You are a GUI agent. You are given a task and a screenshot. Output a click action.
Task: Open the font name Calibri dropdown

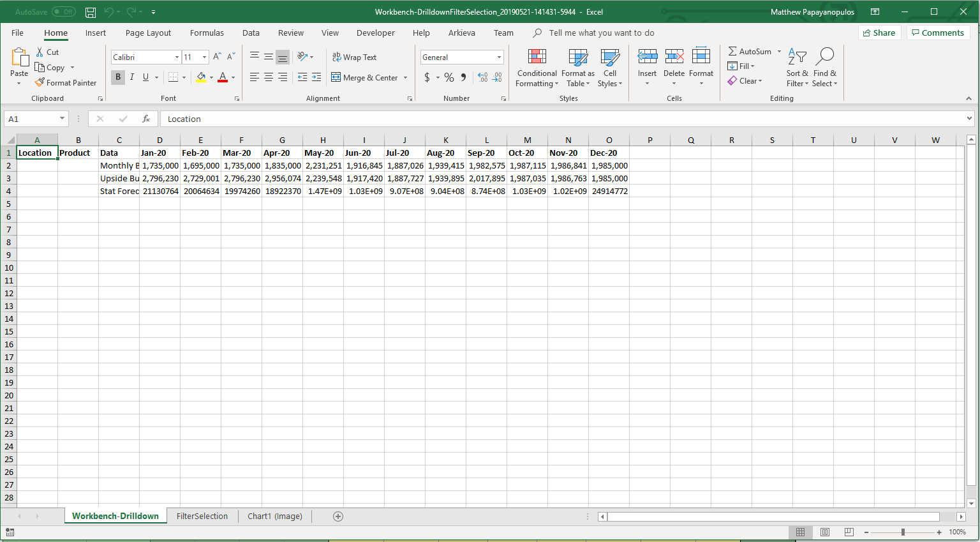point(177,57)
